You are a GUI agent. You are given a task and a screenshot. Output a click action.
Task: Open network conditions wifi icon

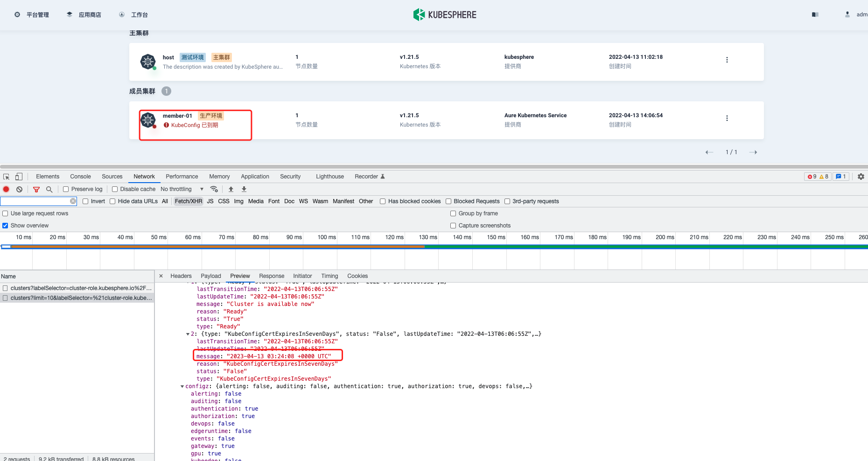pyautogui.click(x=214, y=189)
